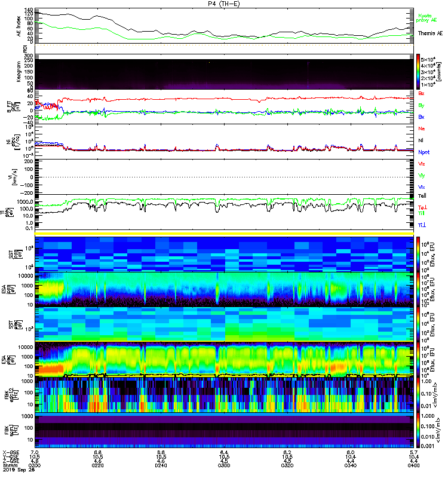
Task: Click the "B_FIT GSE [nT]" y-axis label
Action: [13, 107]
